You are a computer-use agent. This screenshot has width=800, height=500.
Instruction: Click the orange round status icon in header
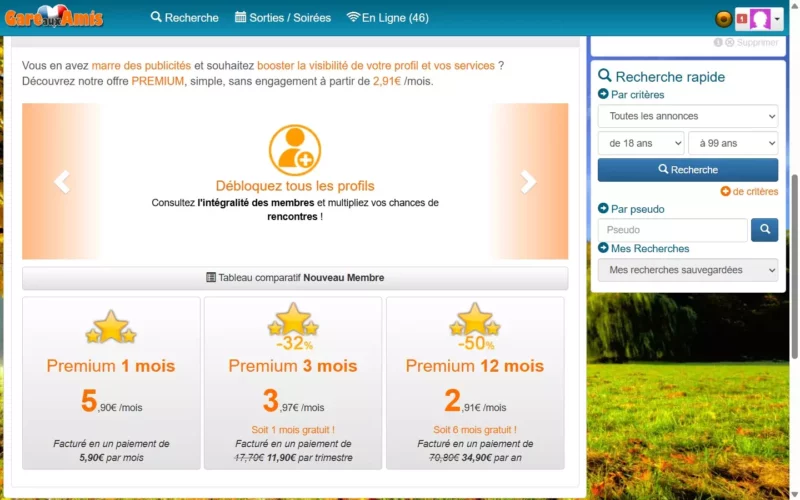coord(723,19)
